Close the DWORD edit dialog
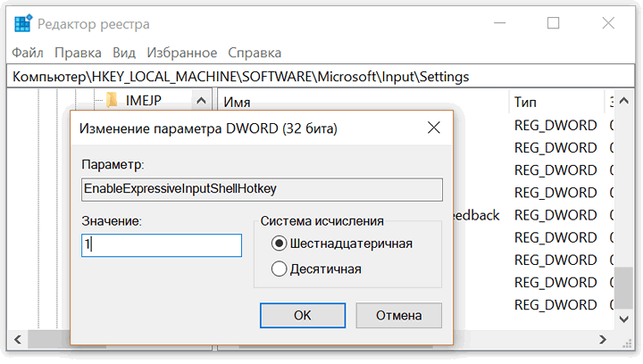 click(x=433, y=128)
